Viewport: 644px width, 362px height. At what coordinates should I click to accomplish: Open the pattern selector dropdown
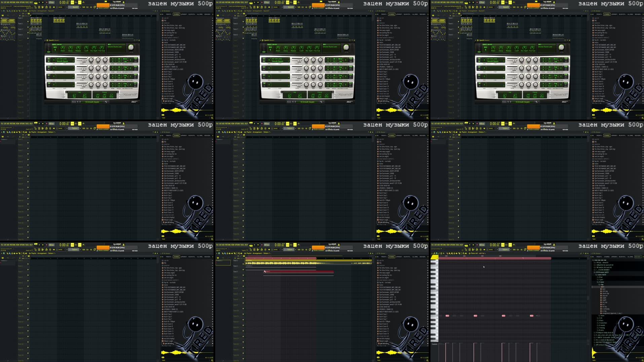coord(73,7)
